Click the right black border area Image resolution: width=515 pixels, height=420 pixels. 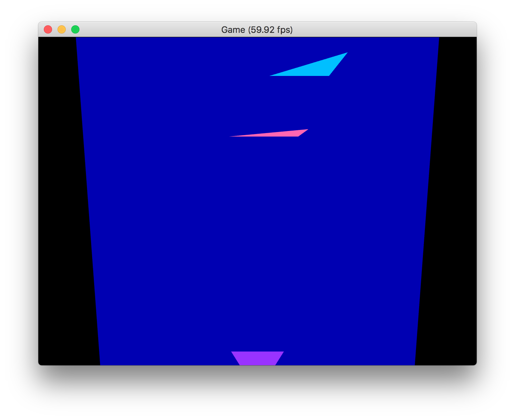(455, 205)
